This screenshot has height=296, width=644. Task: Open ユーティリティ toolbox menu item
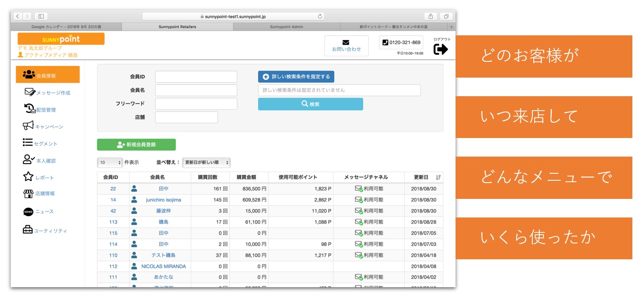pos(45,230)
